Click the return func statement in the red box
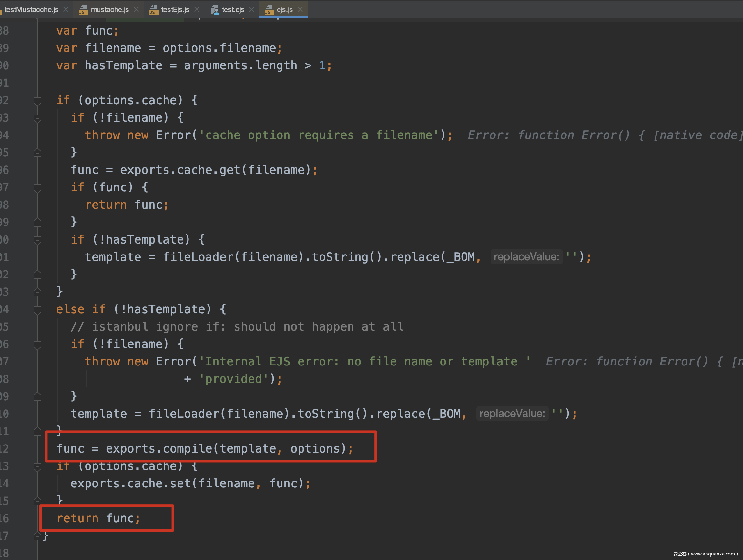 pyautogui.click(x=98, y=518)
